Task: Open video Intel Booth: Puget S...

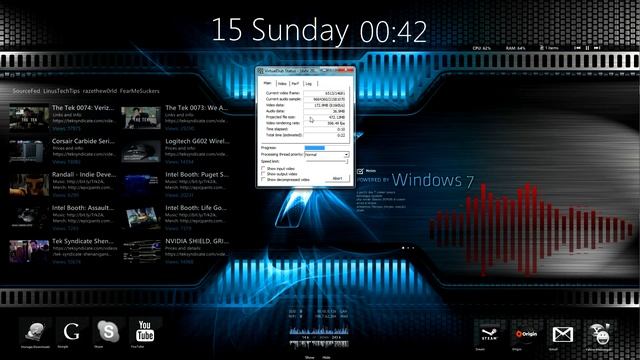Action: pos(197,175)
